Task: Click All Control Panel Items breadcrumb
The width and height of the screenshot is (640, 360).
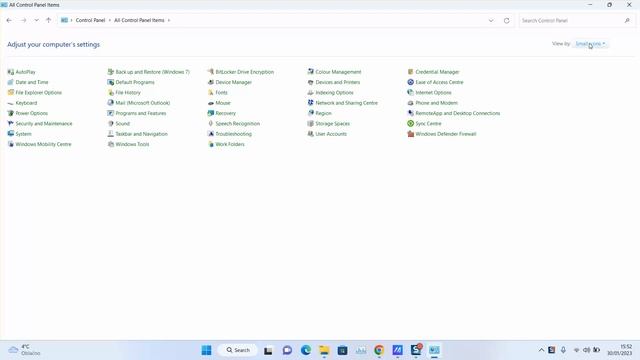Action: (x=139, y=20)
